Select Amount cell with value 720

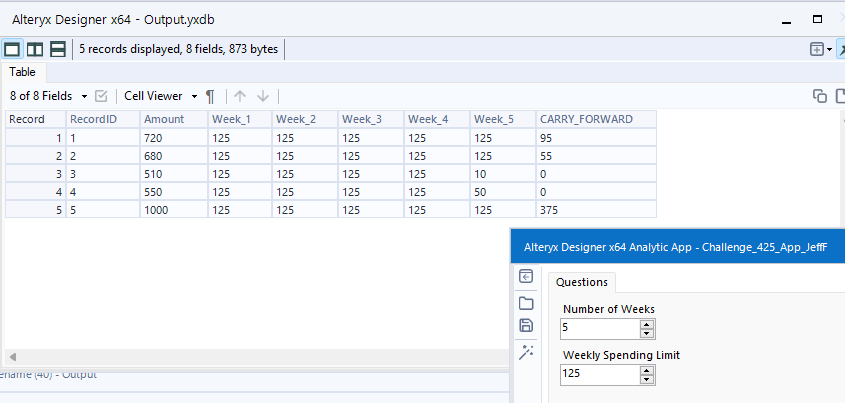pyautogui.click(x=174, y=138)
